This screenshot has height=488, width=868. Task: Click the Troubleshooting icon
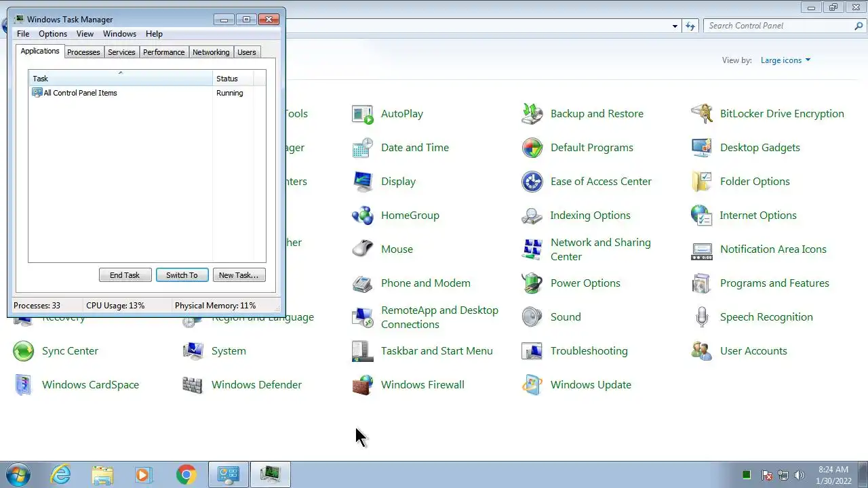[x=532, y=351]
